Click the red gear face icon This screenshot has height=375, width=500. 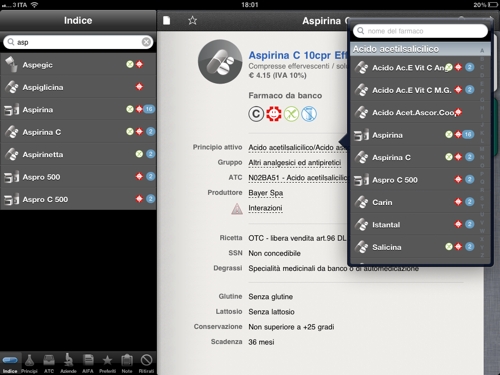coord(274,114)
